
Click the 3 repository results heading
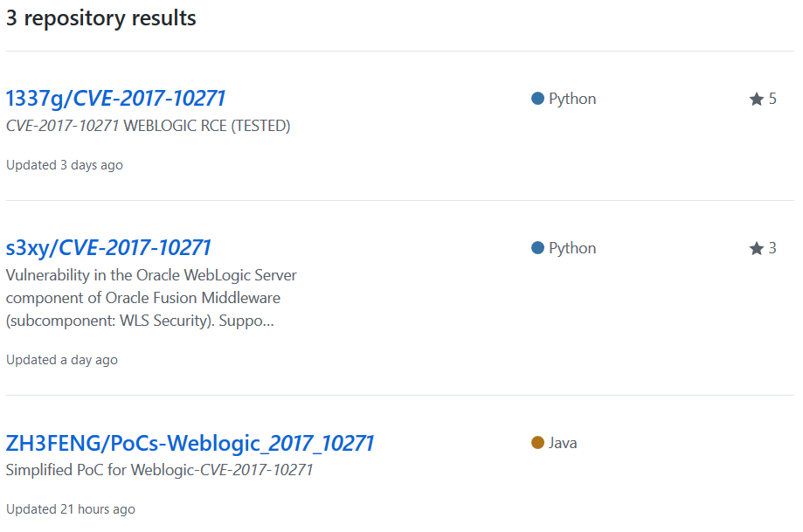click(101, 17)
